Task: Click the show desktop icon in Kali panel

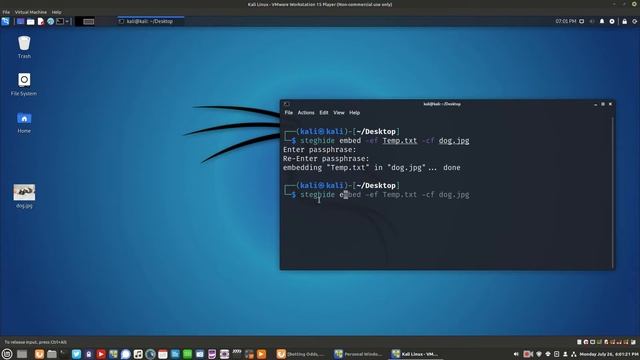Action: [x=20, y=21]
